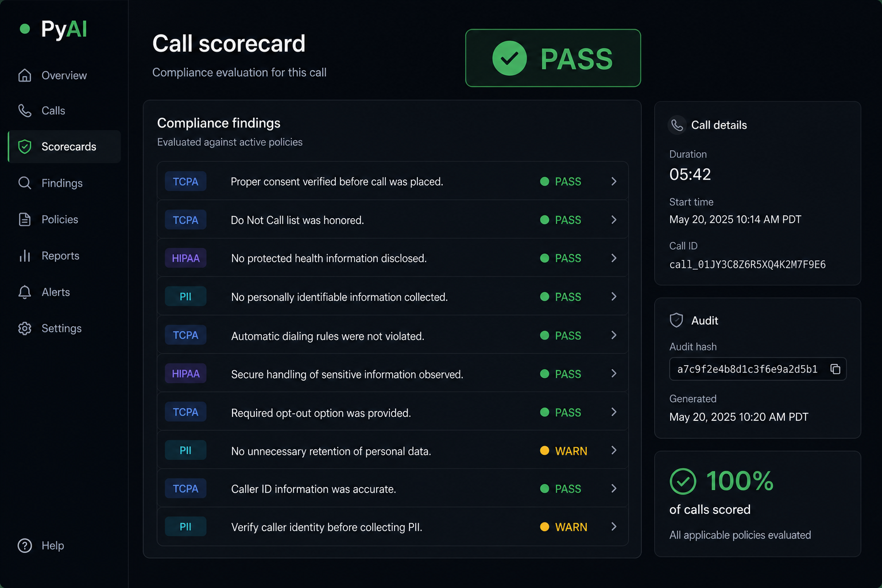
Task: Expand 'Caller ID information' finding chevron
Action: tap(614, 489)
